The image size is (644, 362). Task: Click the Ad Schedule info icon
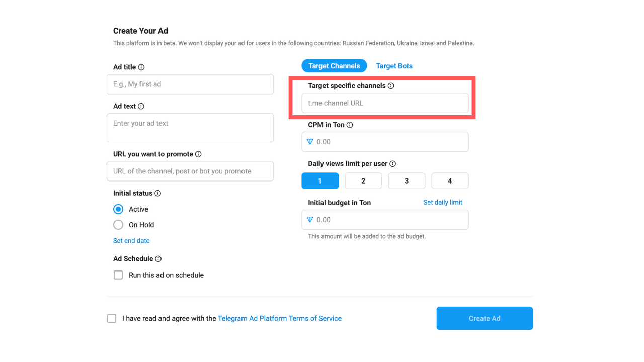coord(158,259)
